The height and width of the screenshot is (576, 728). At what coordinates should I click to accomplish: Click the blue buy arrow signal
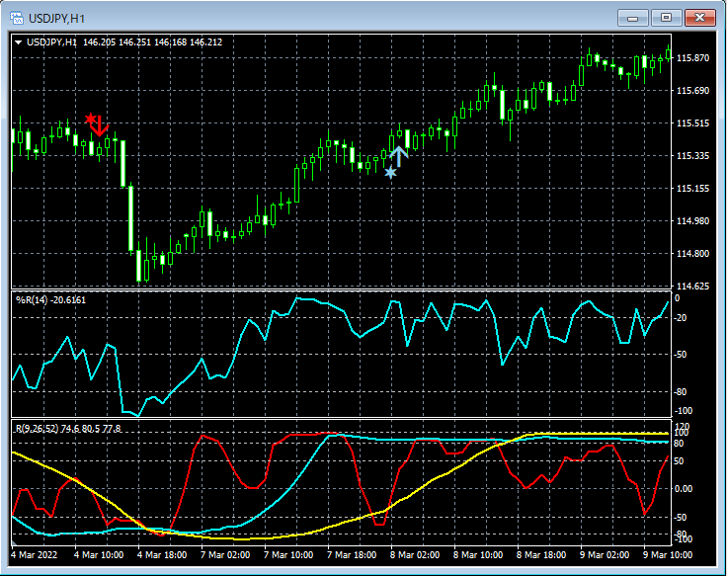point(399,156)
